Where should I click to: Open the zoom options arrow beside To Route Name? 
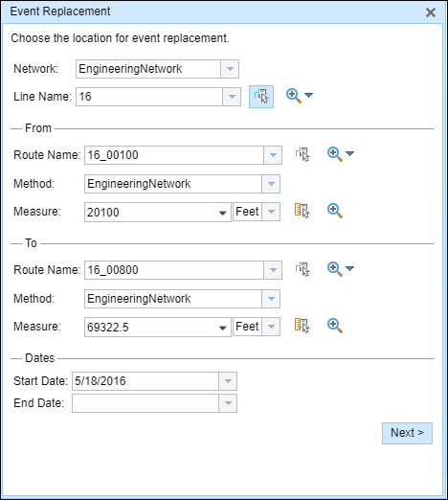click(349, 269)
